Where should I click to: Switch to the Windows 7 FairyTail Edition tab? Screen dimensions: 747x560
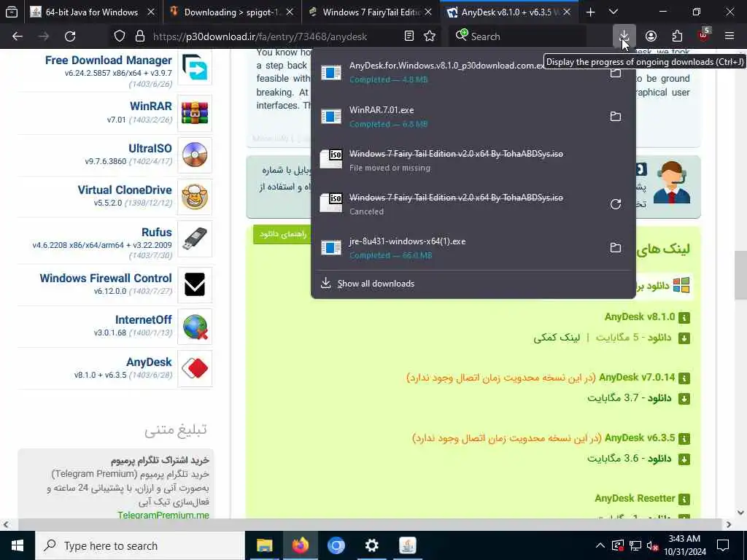[x=371, y=12]
